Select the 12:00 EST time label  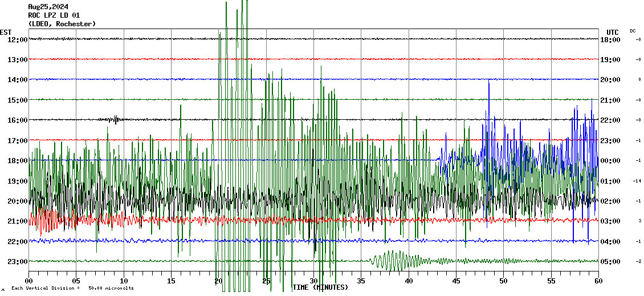17,40
